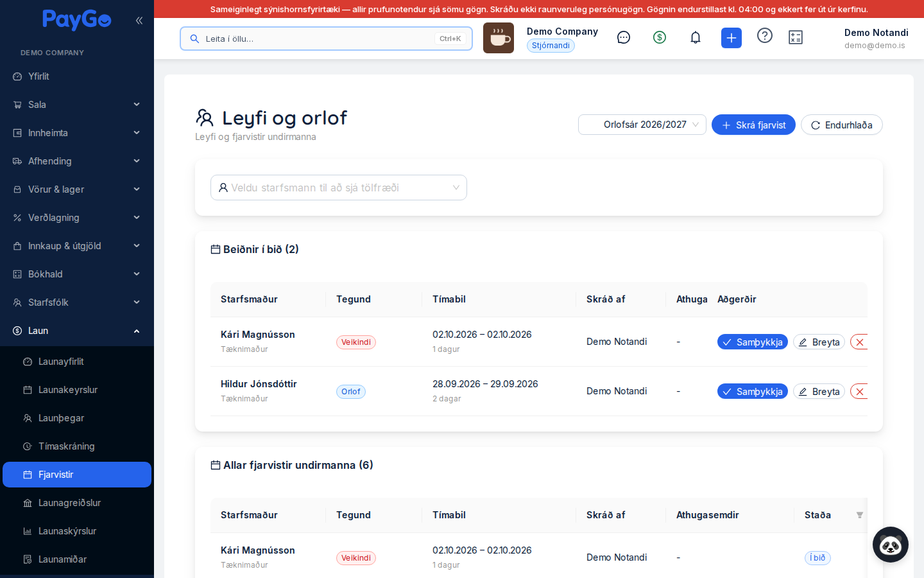Click the Endurhlaða button
The width and height of the screenshot is (924, 578).
842,125
